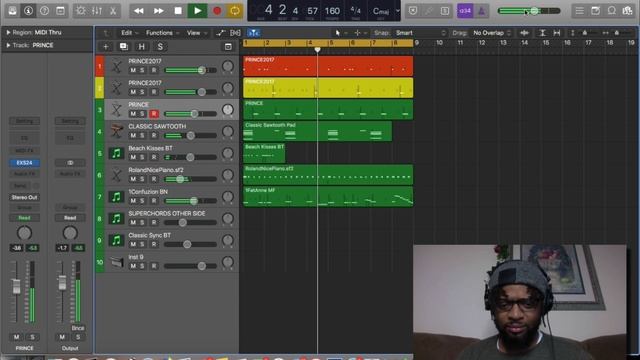Mute the RolandNicePiano.sf2 track
The width and height of the screenshot is (640, 360).
pos(133,179)
